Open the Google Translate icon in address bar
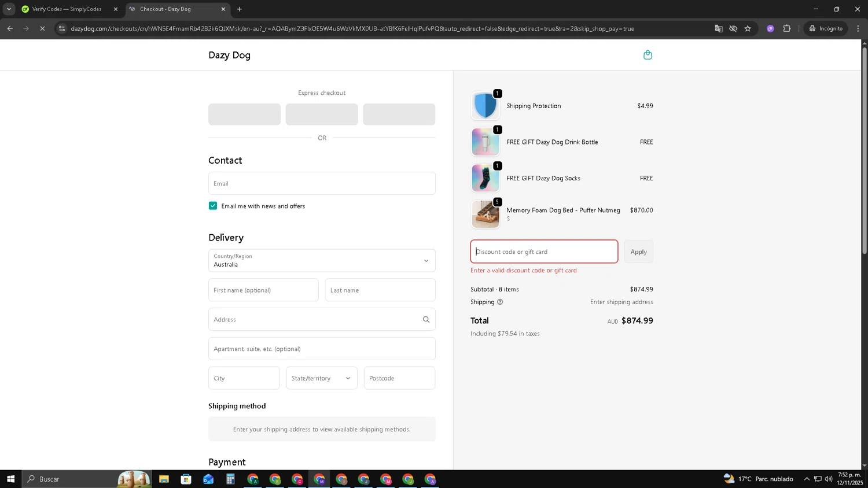This screenshot has height=488, width=868. click(x=718, y=28)
